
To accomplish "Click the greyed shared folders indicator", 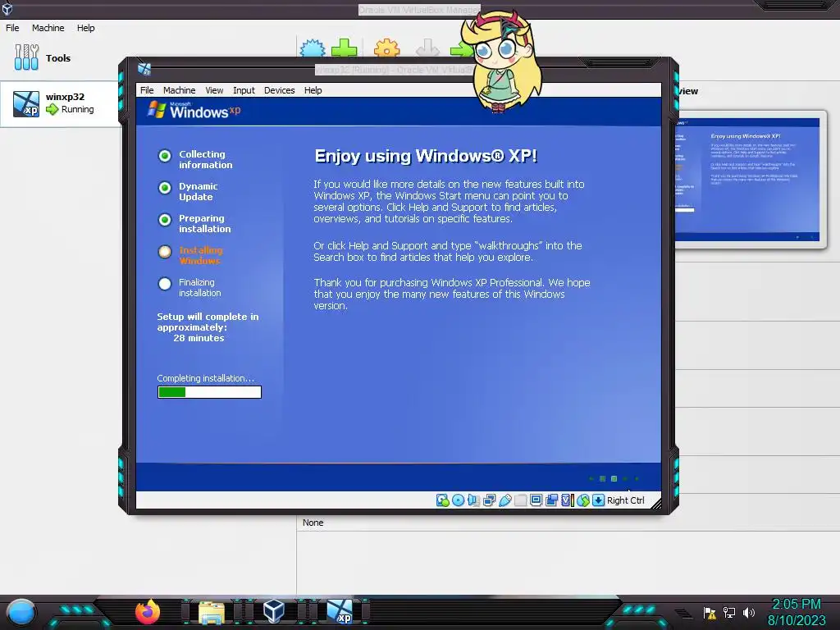I will pyautogui.click(x=520, y=500).
